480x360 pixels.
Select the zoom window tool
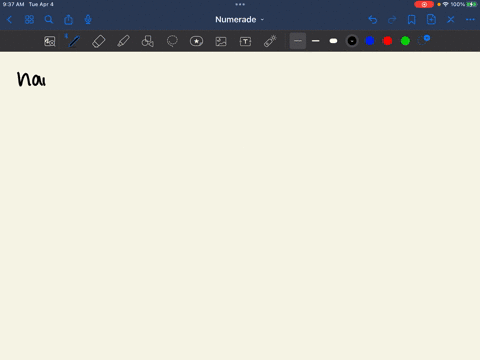point(50,41)
